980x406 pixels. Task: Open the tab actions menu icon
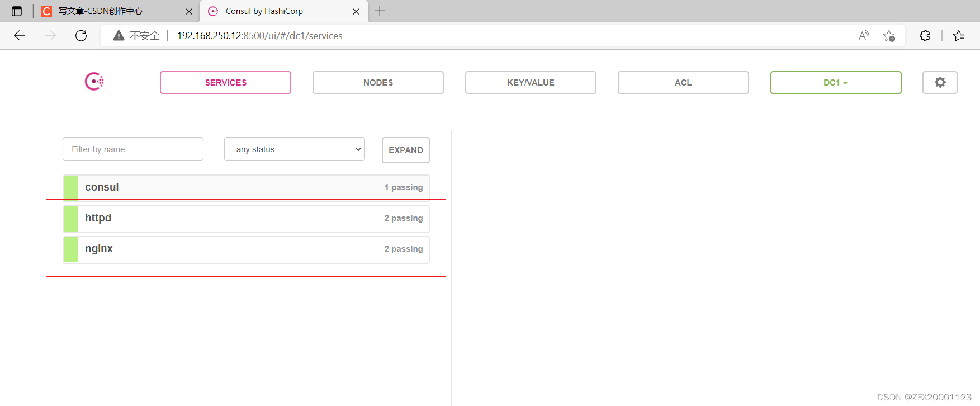(17, 11)
